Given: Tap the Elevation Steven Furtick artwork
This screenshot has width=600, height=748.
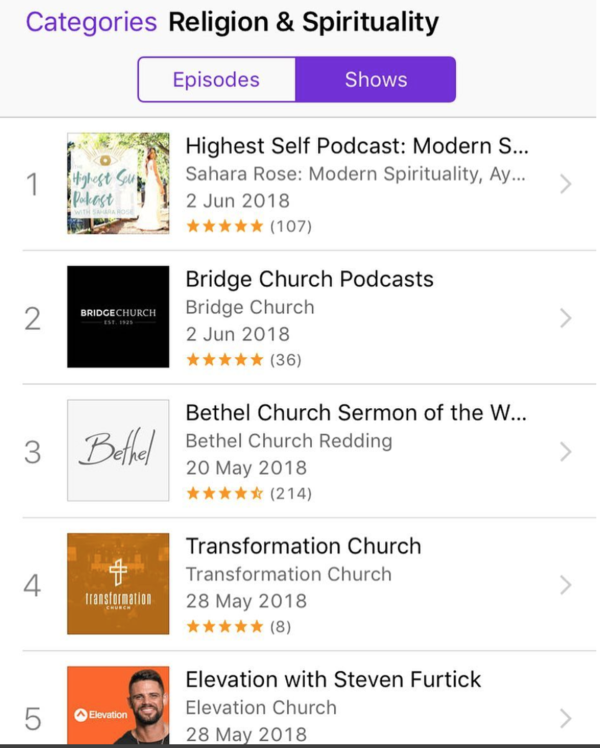Looking at the screenshot, I should [118, 705].
